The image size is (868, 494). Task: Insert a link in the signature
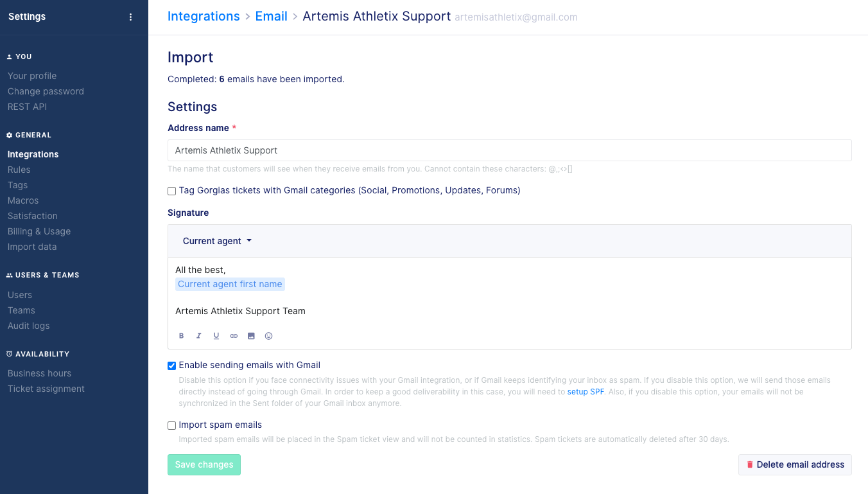[234, 336]
